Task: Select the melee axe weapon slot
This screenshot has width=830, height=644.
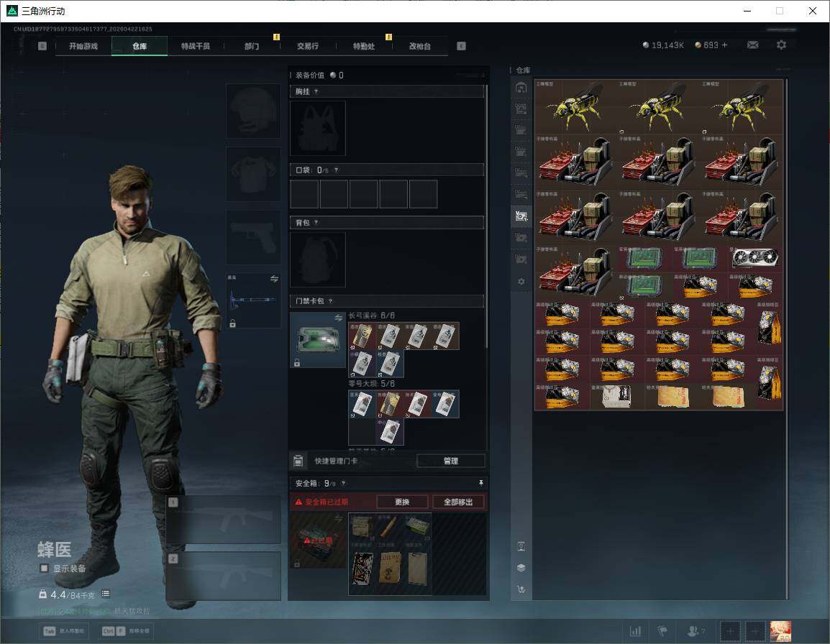Action: point(253,300)
